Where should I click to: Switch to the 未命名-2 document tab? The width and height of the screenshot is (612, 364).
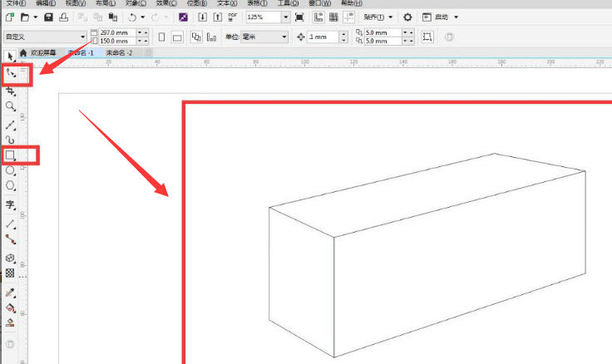[119, 52]
